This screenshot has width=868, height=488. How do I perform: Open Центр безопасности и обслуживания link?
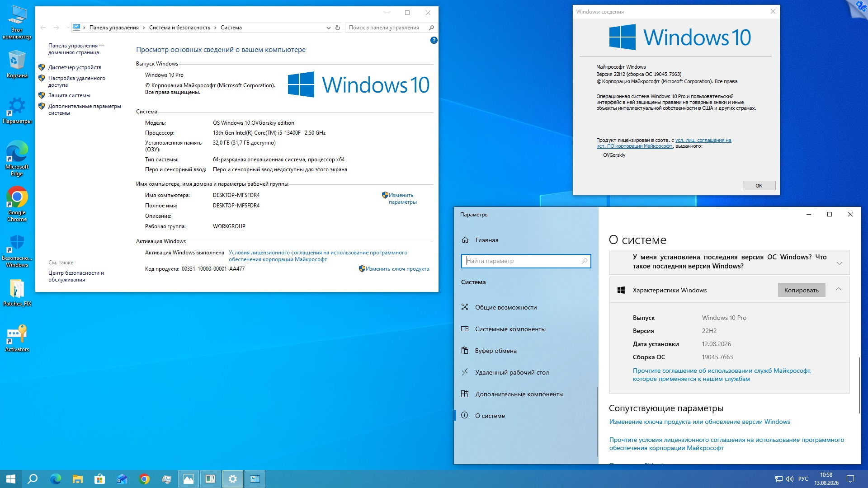tap(76, 276)
